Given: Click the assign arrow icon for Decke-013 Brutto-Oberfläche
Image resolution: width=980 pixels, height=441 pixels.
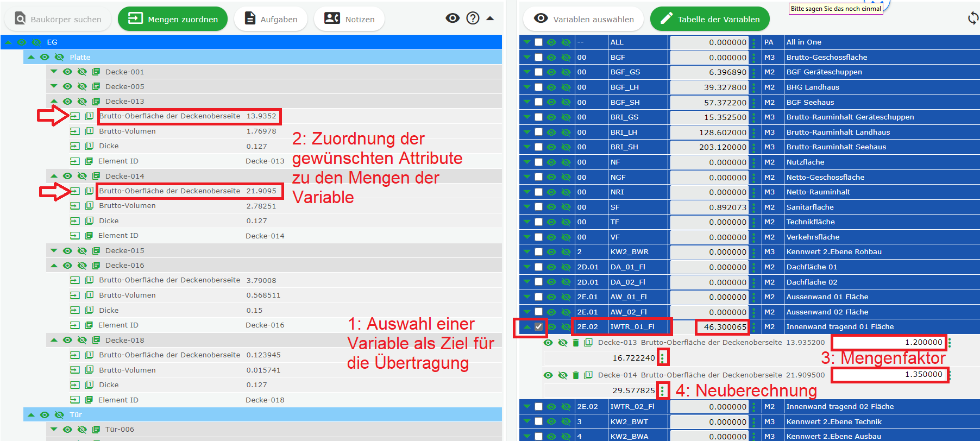Looking at the screenshot, I should tap(75, 116).
